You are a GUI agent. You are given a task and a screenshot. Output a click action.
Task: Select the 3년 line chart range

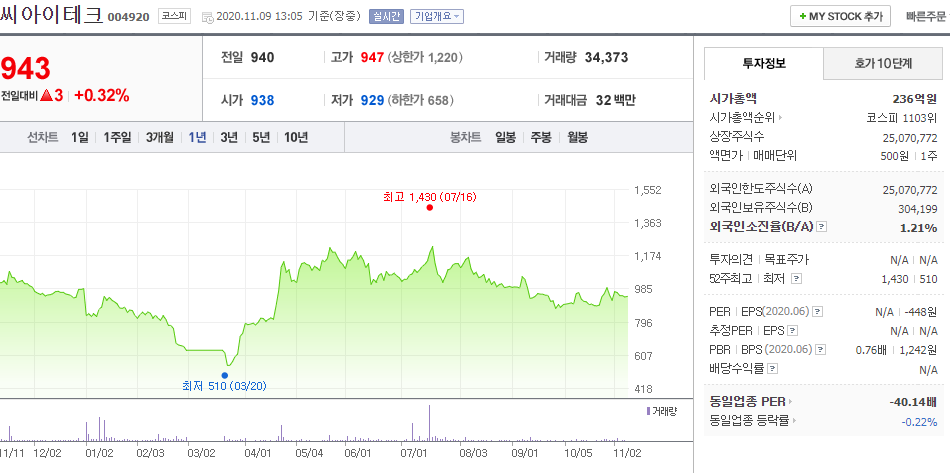[x=229, y=137]
